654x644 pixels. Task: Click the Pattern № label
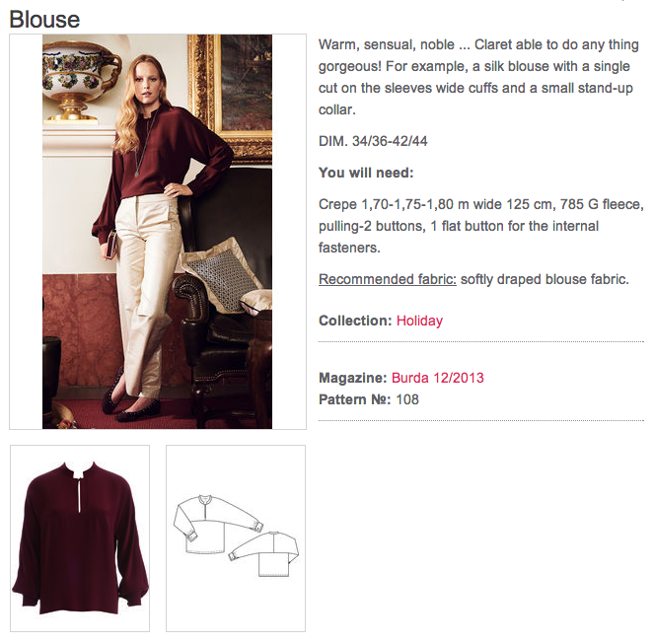[355, 399]
